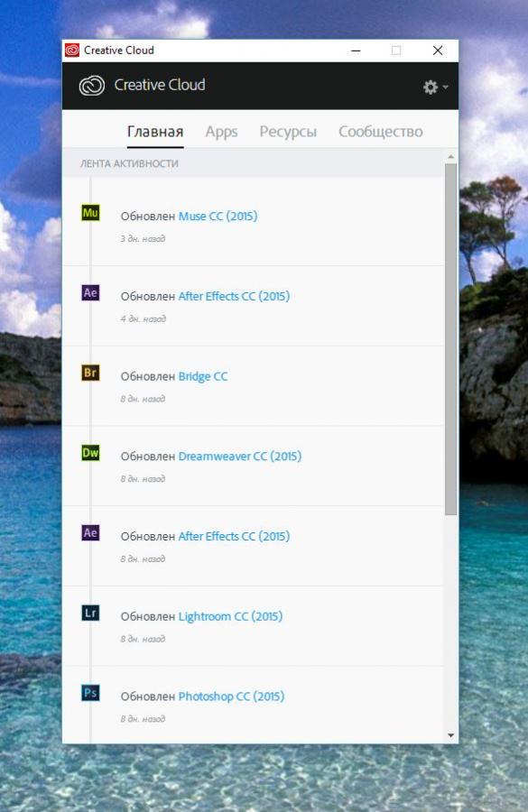Open the Dreamweaver CC (2015) link

(x=240, y=457)
